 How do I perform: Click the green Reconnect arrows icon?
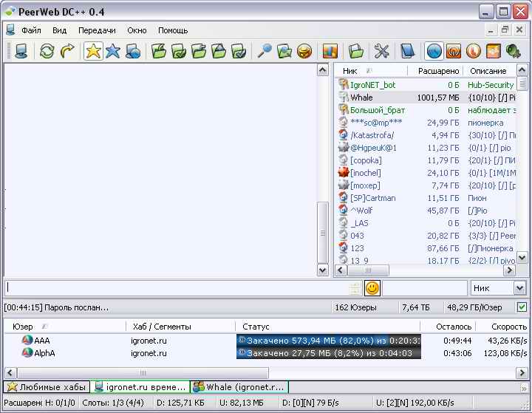click(x=47, y=51)
